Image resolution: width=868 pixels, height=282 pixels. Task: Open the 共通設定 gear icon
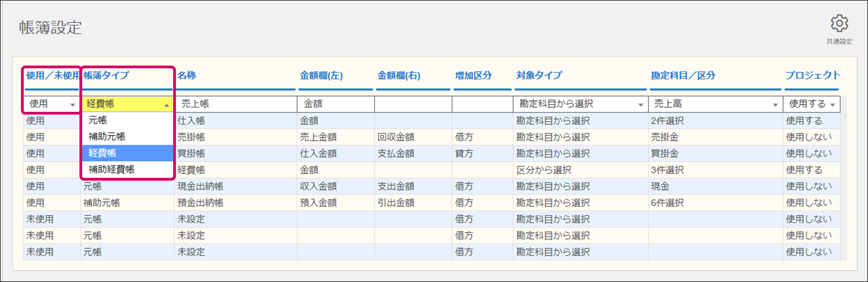(x=839, y=24)
